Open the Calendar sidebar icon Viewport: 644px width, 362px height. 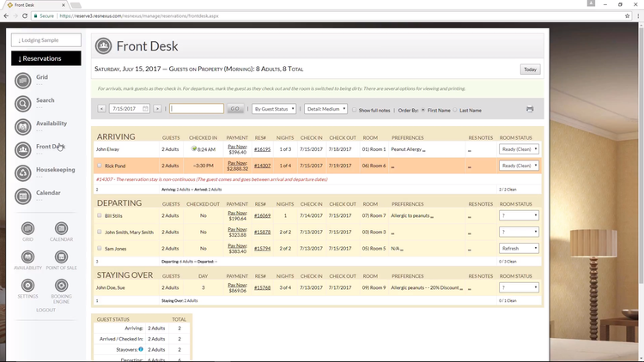(23, 196)
